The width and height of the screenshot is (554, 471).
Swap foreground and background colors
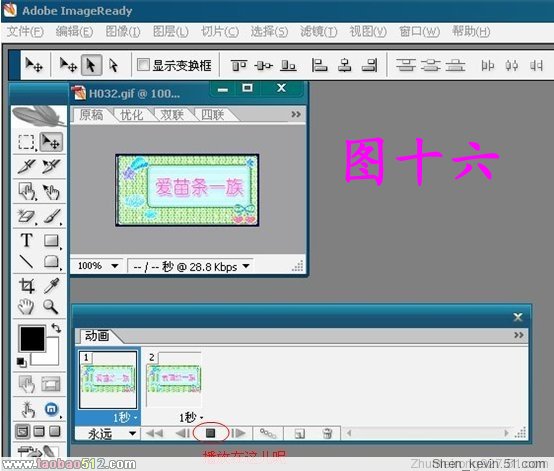(x=56, y=328)
